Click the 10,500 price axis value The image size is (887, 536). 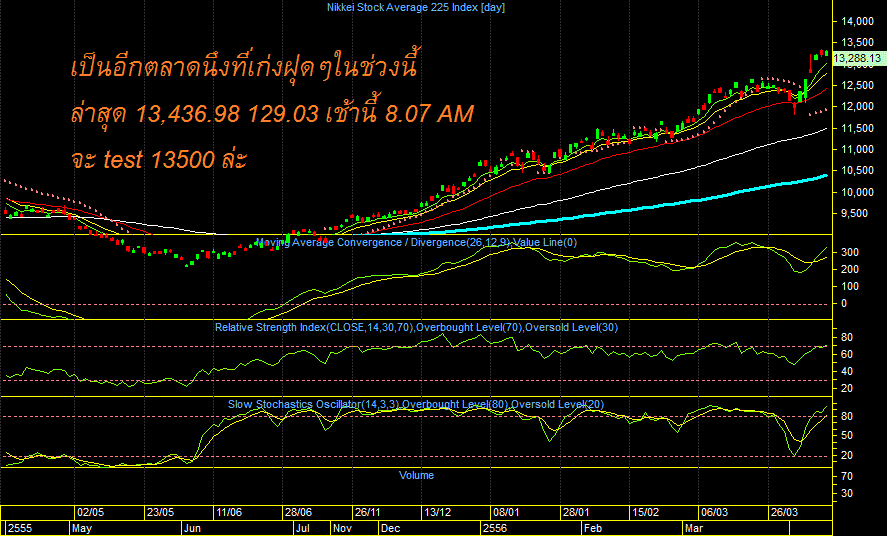point(858,171)
